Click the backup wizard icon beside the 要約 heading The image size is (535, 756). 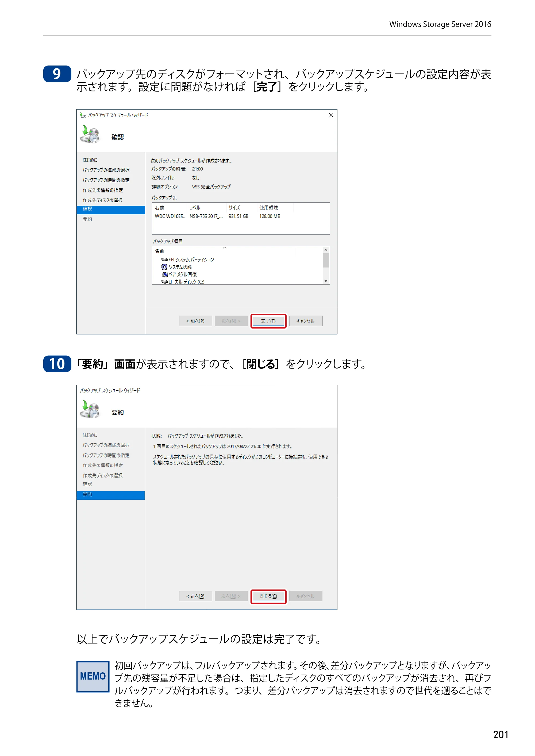click(x=89, y=409)
